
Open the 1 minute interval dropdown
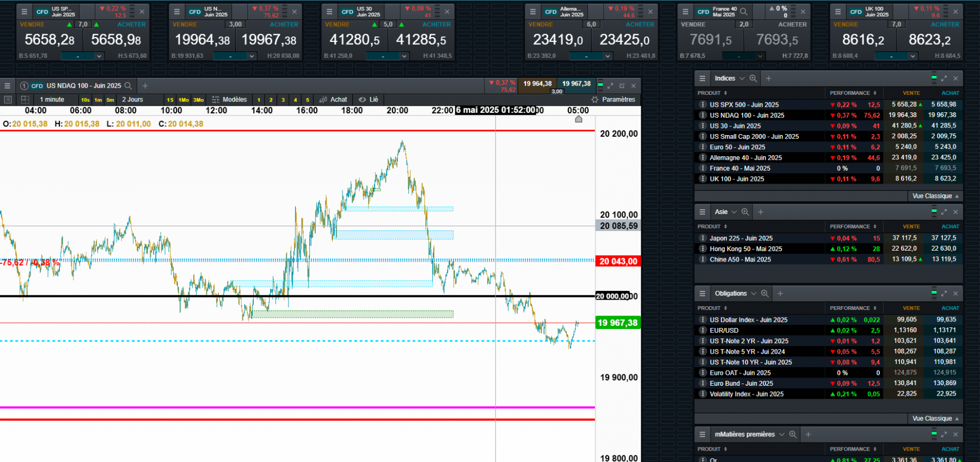tap(52, 100)
